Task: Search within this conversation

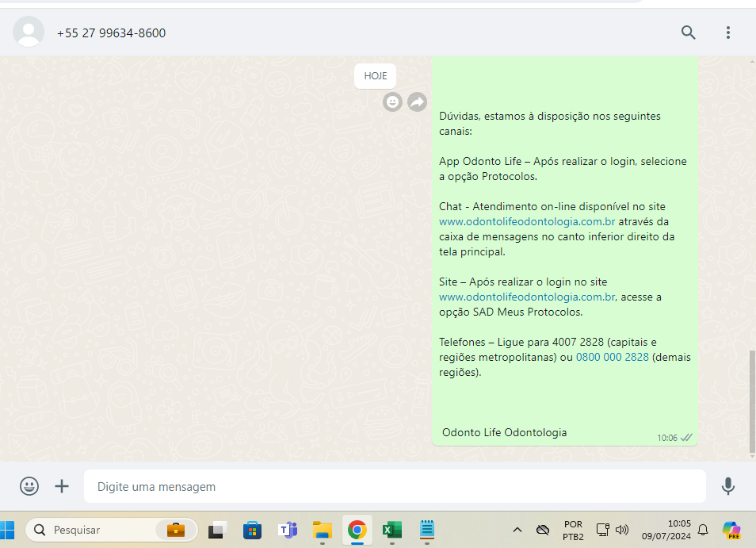Action: pos(688,33)
